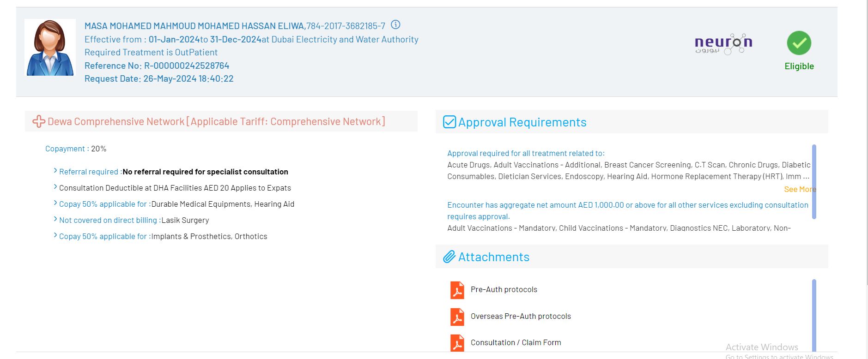Click the Attachments paperclip icon
Viewport: 868px width, 359px height.
[449, 257]
